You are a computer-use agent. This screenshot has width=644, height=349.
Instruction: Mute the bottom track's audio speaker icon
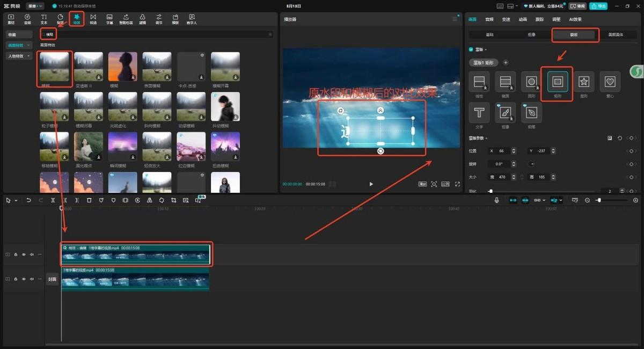point(32,279)
